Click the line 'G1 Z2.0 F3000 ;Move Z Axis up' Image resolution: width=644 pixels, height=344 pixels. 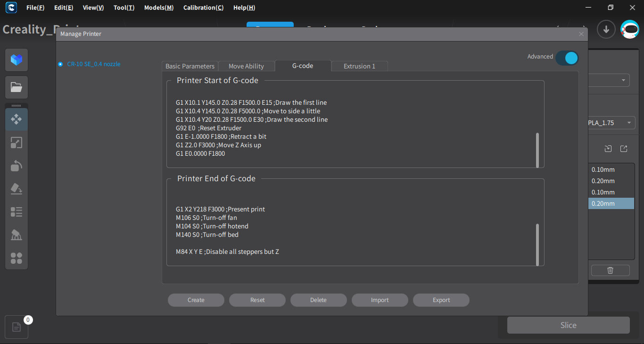pyautogui.click(x=218, y=145)
